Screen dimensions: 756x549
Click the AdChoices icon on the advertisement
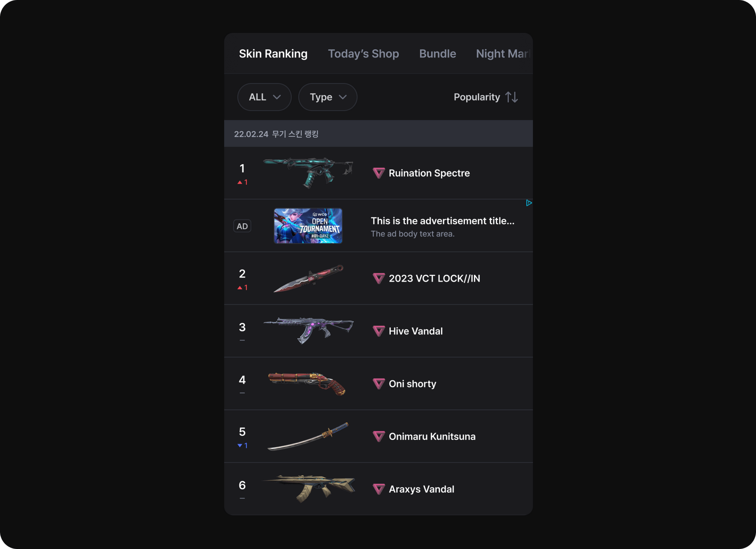click(x=529, y=203)
